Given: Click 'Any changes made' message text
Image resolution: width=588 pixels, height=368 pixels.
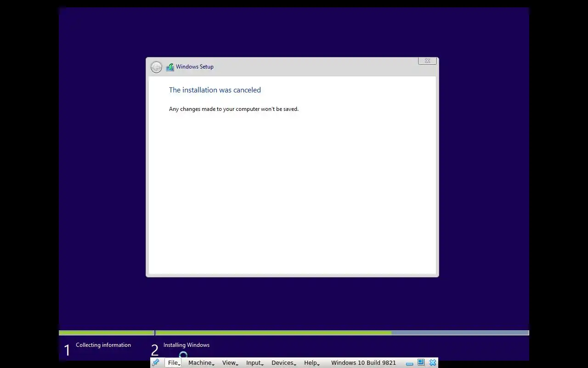Looking at the screenshot, I should tap(234, 109).
